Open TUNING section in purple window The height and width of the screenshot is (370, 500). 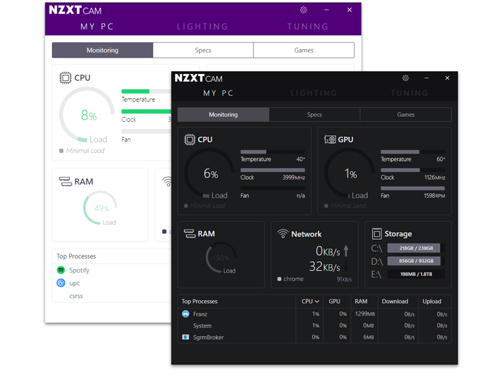(x=308, y=27)
